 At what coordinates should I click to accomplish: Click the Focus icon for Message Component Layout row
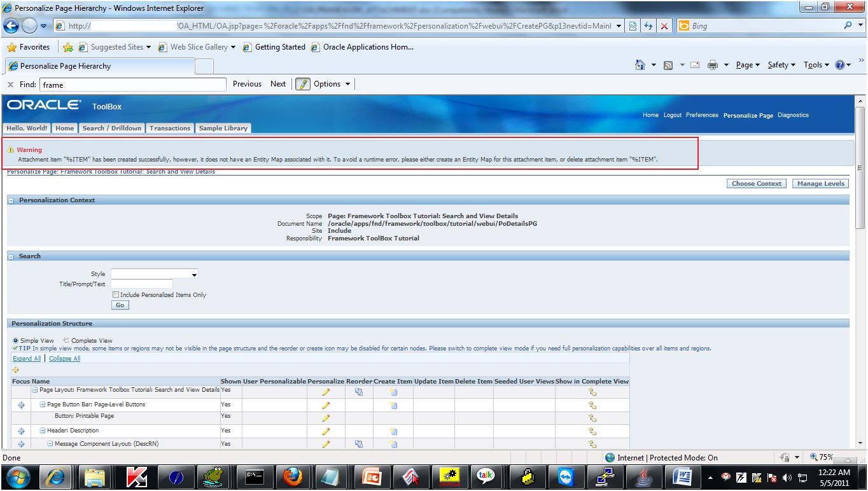(21, 444)
